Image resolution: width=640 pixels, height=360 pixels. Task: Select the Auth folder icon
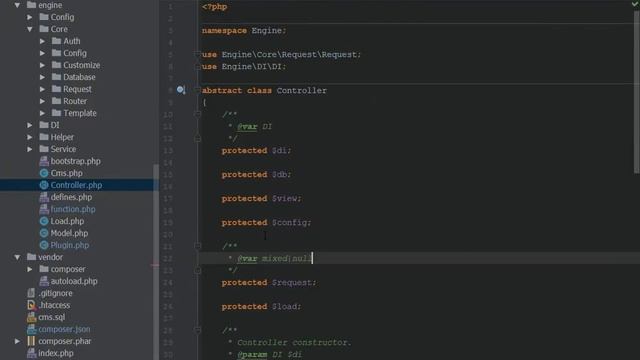click(57, 41)
